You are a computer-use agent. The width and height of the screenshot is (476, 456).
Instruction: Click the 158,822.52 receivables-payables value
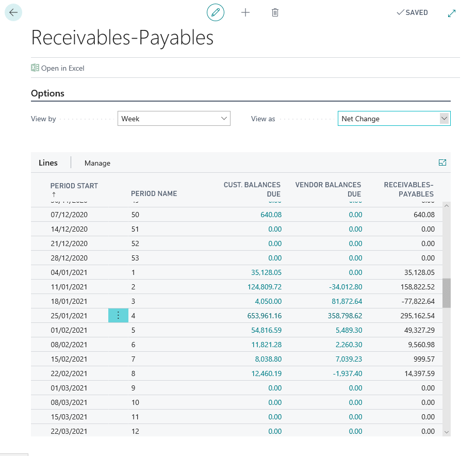[417, 287]
